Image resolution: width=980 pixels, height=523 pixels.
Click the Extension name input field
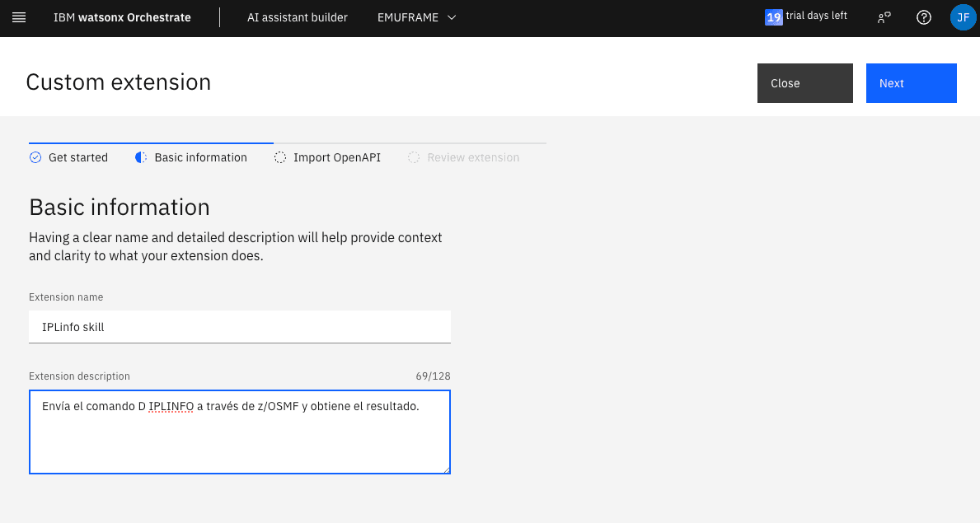(x=239, y=327)
